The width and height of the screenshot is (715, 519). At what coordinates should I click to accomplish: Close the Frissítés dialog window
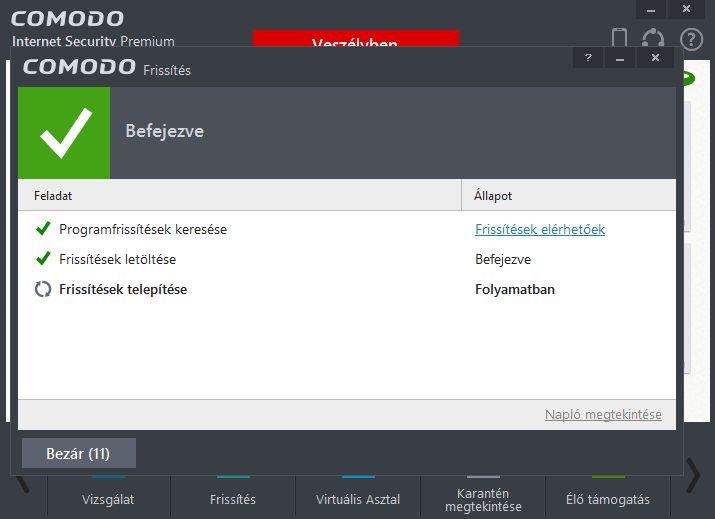pos(655,58)
